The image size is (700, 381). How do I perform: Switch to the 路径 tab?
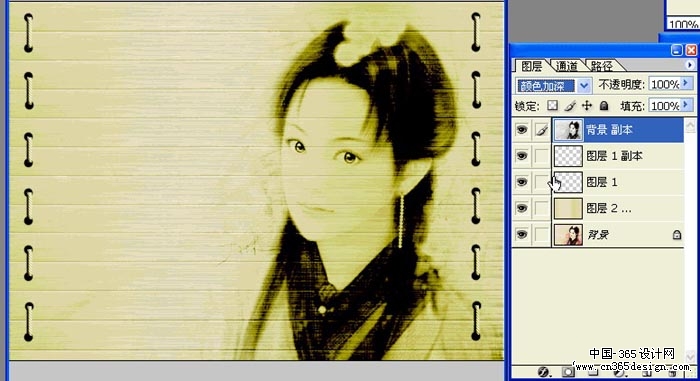pos(602,66)
